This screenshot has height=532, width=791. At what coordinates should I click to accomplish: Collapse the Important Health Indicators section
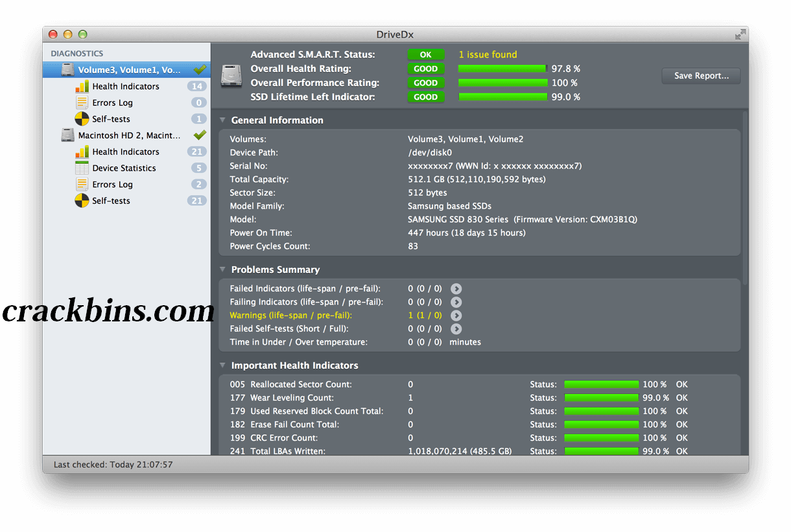222,365
